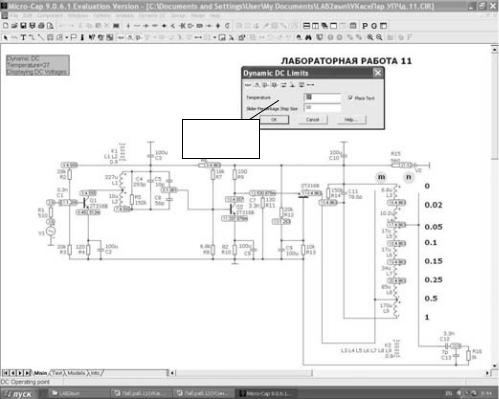Click the New file icon

[6, 26]
